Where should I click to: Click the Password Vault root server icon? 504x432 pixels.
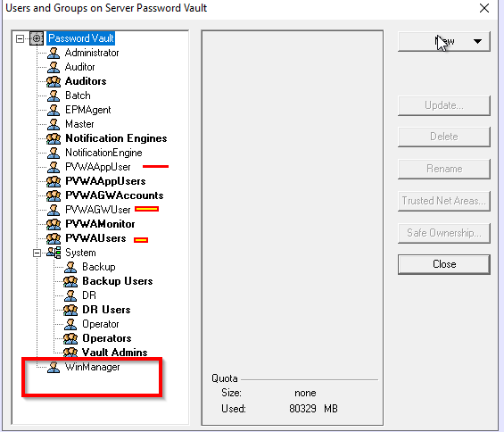tap(37, 38)
